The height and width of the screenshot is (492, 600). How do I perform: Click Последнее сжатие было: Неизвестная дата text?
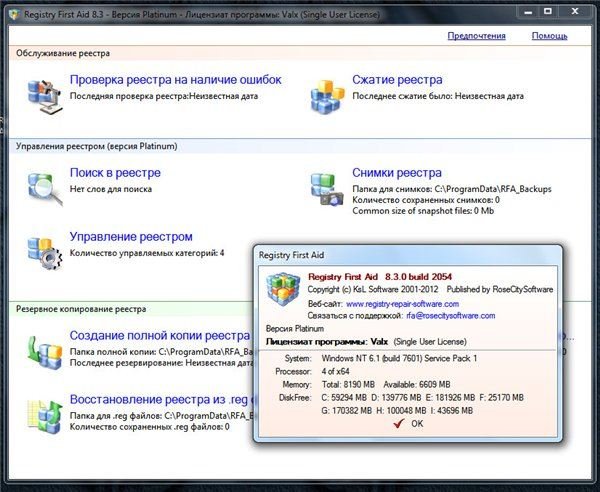click(438, 96)
